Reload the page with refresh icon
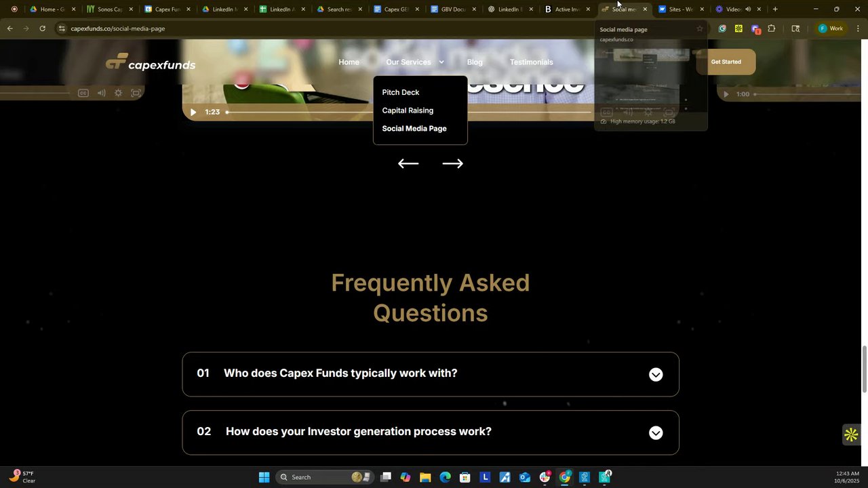The height and width of the screenshot is (488, 868). (42, 28)
